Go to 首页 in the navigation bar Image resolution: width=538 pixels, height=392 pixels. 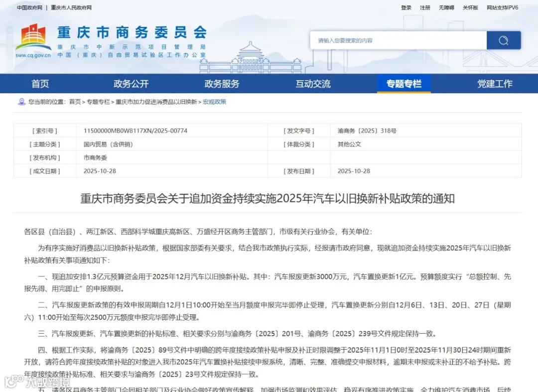(x=40, y=84)
